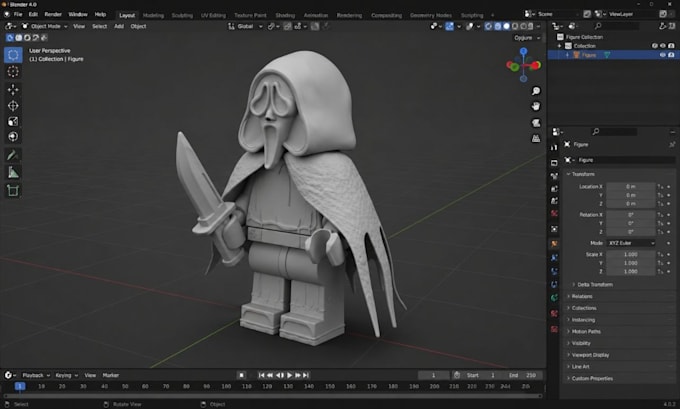Toggle exclude checkbox on Collection row
680x409 pixels.
point(654,46)
